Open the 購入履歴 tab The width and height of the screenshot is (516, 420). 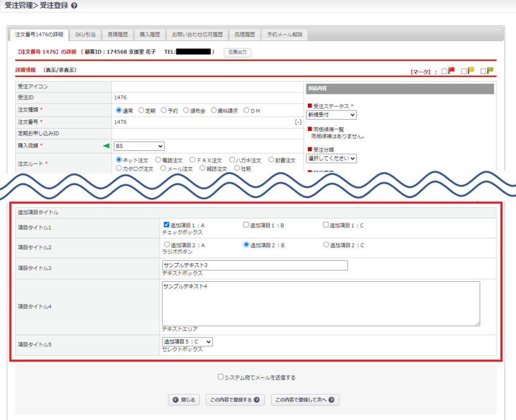(150, 35)
